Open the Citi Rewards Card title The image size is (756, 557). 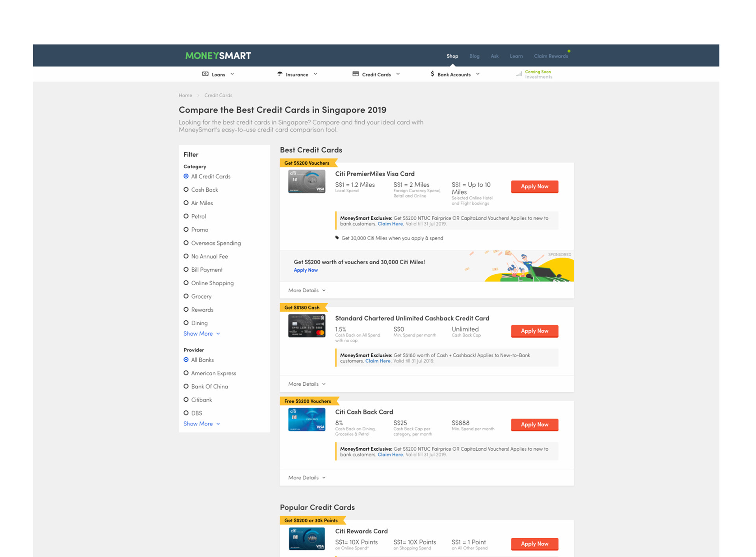point(361,531)
